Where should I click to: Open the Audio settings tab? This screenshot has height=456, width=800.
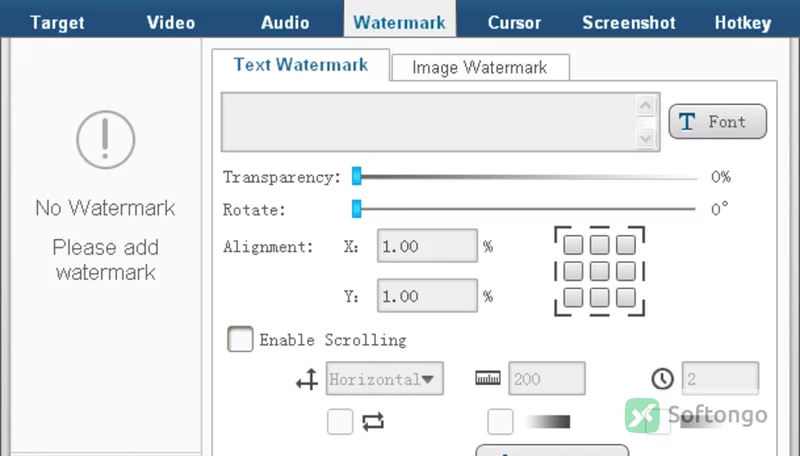pyautogui.click(x=285, y=22)
